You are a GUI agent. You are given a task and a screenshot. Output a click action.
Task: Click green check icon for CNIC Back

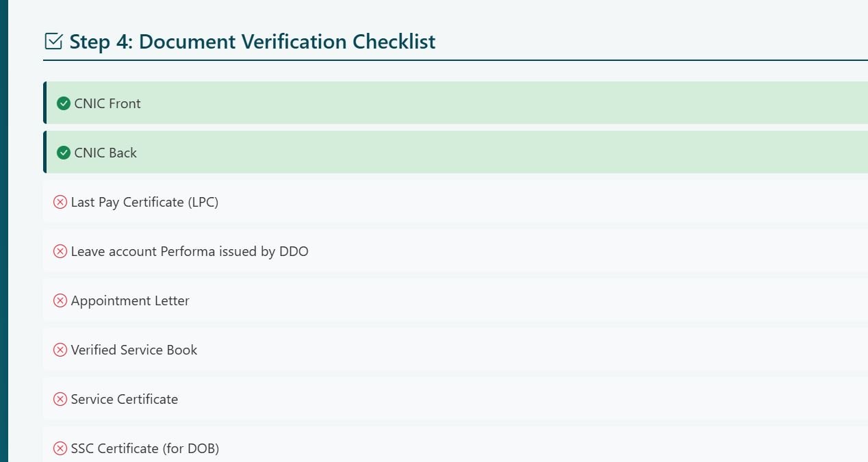64,153
